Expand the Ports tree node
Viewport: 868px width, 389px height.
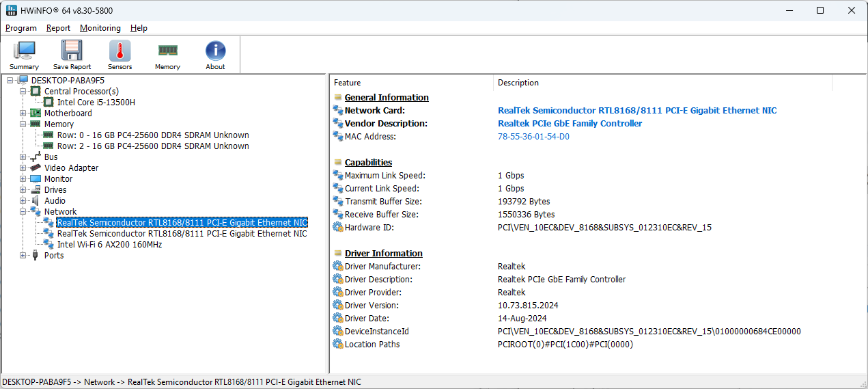(23, 255)
